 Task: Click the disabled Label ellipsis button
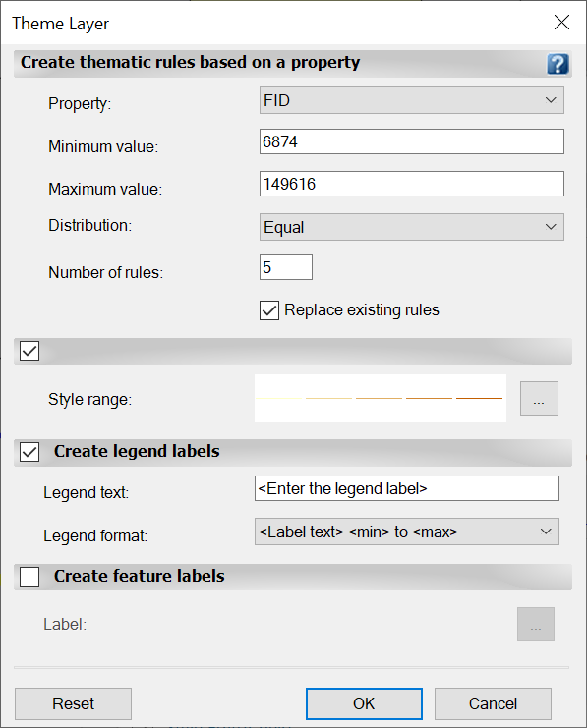pos(536,624)
